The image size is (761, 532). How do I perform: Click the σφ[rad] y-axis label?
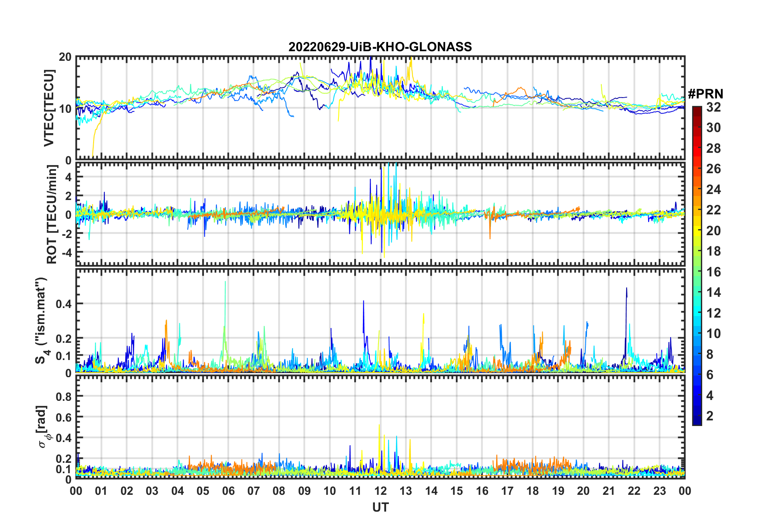click(42, 427)
